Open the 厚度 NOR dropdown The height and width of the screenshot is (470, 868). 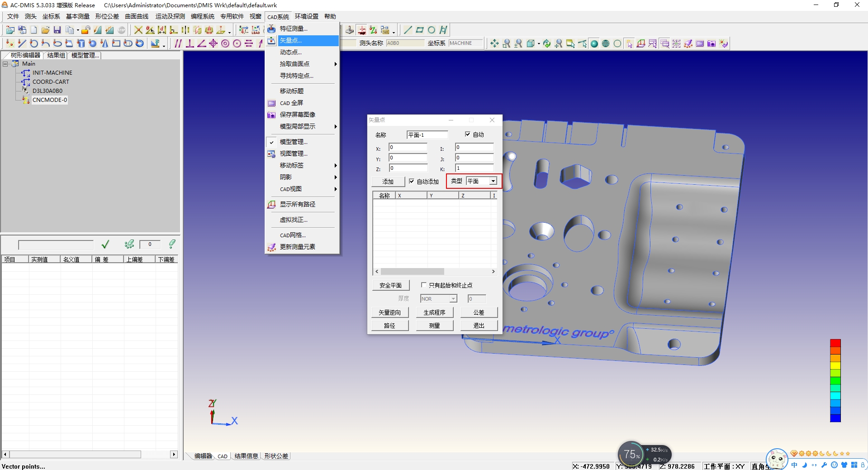454,298
